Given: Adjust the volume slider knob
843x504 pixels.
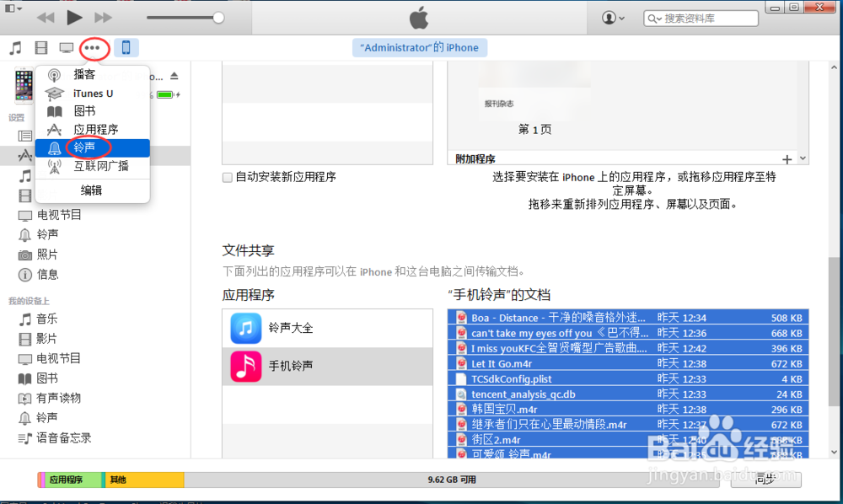Looking at the screenshot, I should (x=218, y=18).
